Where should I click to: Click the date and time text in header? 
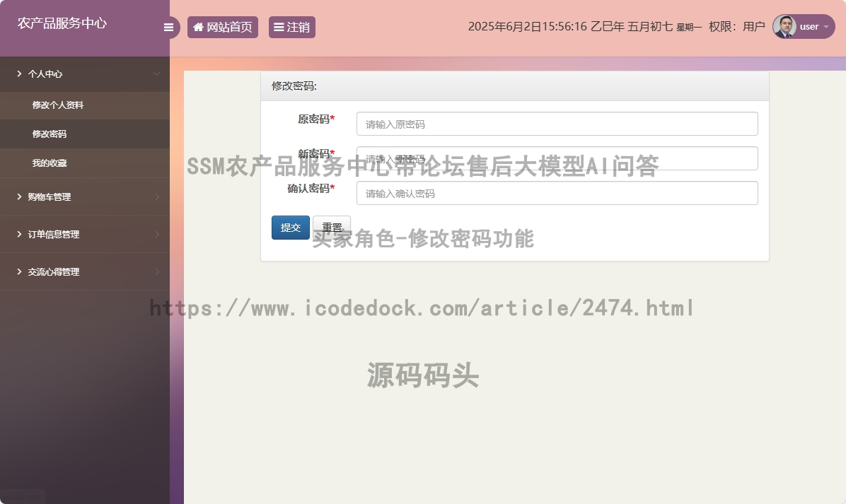584,26
